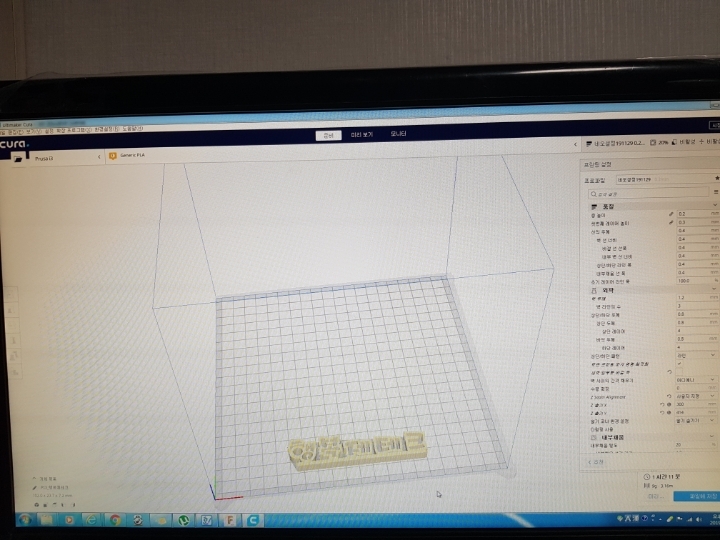Select the Korean text 3D model on build plate

(357, 451)
